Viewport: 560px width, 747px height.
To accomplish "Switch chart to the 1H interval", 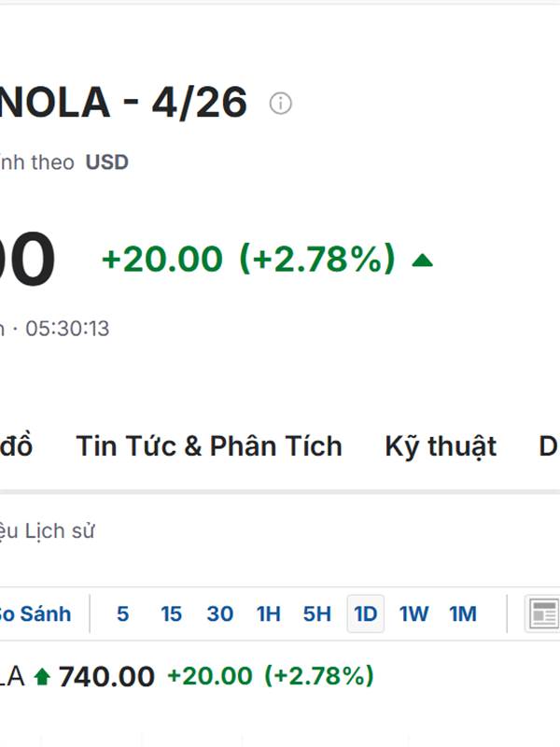I will [269, 613].
